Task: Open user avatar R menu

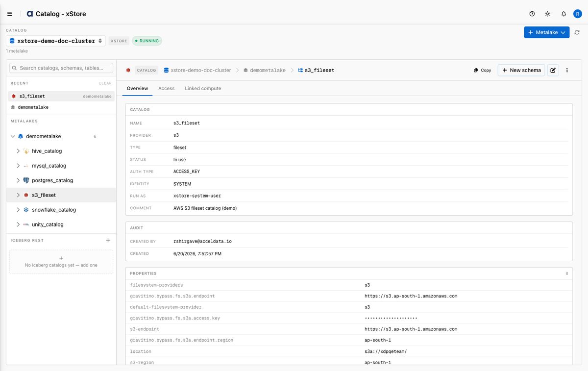Action: (x=577, y=14)
